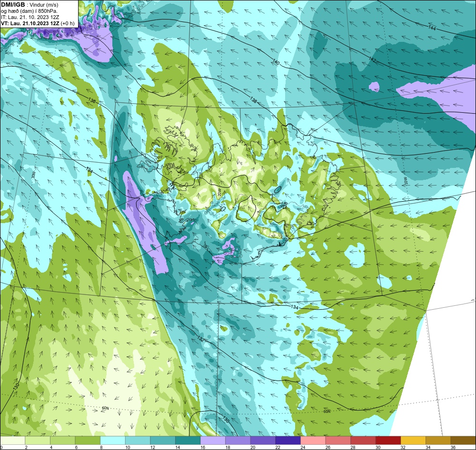Select the 26–28 m/s salmon legend swatch
Viewport: 476px width, 450px height.
click(338, 440)
